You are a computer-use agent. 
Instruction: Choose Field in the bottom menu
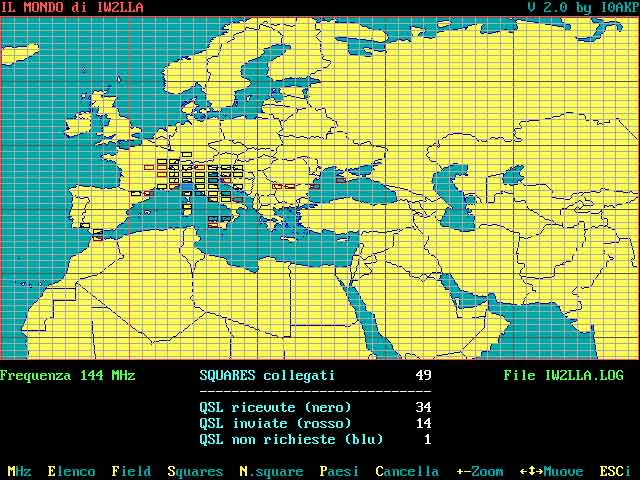131,471
